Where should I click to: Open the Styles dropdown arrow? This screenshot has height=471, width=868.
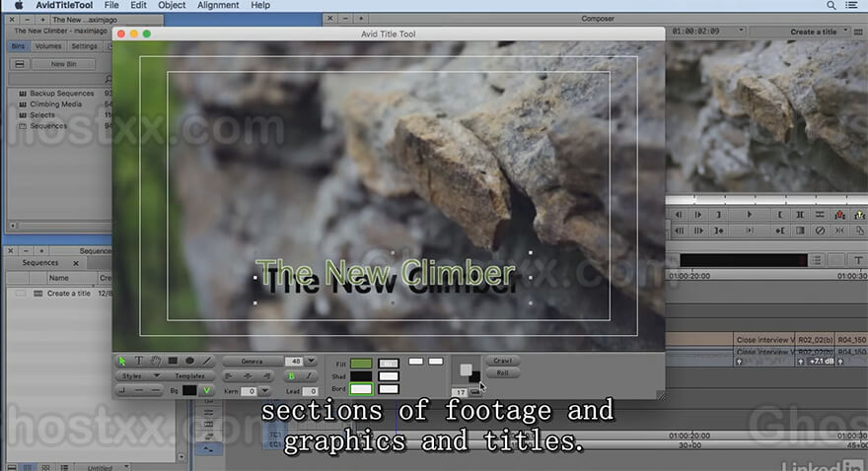pos(157,376)
